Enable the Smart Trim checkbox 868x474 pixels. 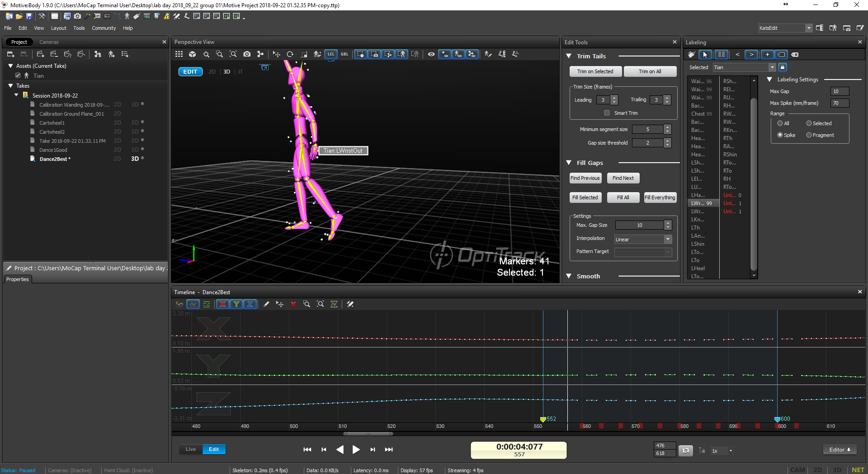(607, 113)
